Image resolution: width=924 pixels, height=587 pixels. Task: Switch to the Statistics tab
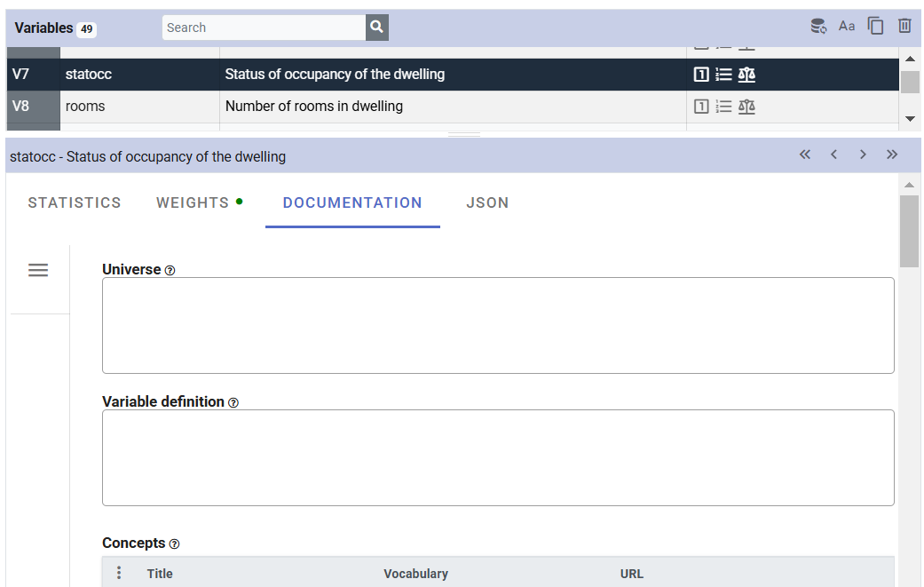tap(75, 202)
